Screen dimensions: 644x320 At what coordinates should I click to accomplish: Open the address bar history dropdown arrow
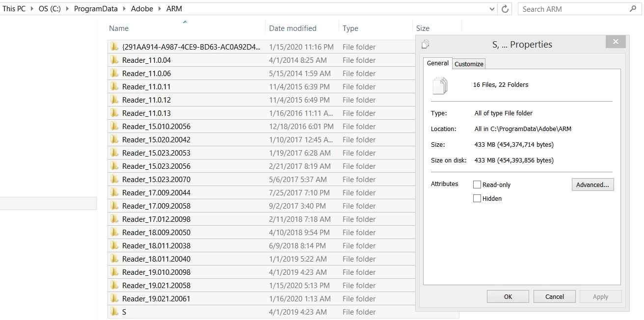pyautogui.click(x=492, y=9)
